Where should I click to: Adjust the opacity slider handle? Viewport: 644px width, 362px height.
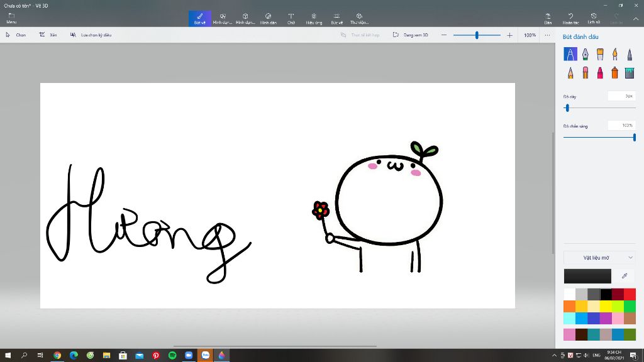point(635,138)
